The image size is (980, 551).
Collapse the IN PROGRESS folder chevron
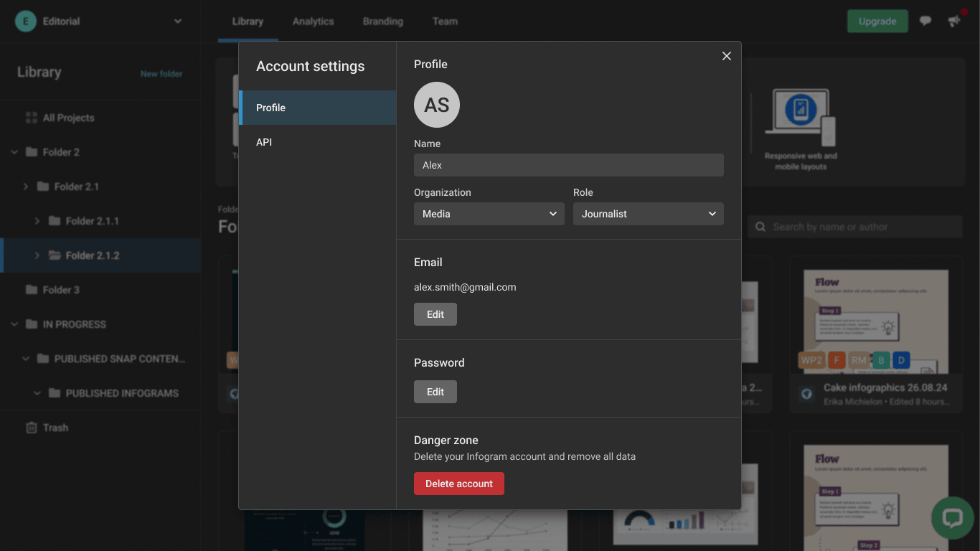coord(14,324)
